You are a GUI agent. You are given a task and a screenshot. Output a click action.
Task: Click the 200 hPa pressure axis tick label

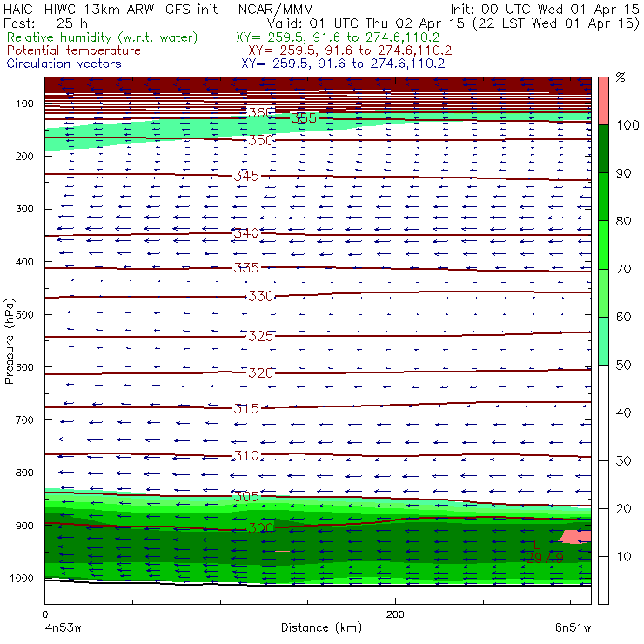(24, 157)
